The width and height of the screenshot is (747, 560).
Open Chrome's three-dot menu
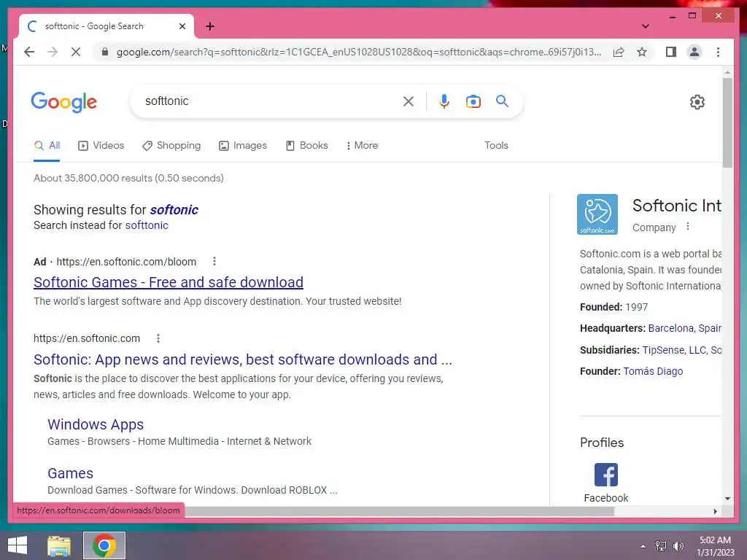718,52
